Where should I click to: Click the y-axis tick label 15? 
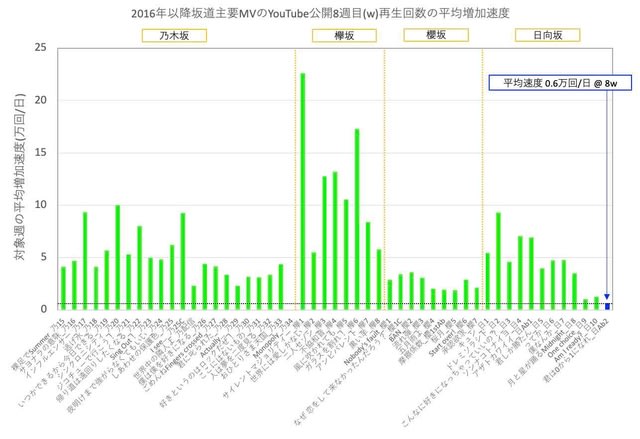(41, 153)
